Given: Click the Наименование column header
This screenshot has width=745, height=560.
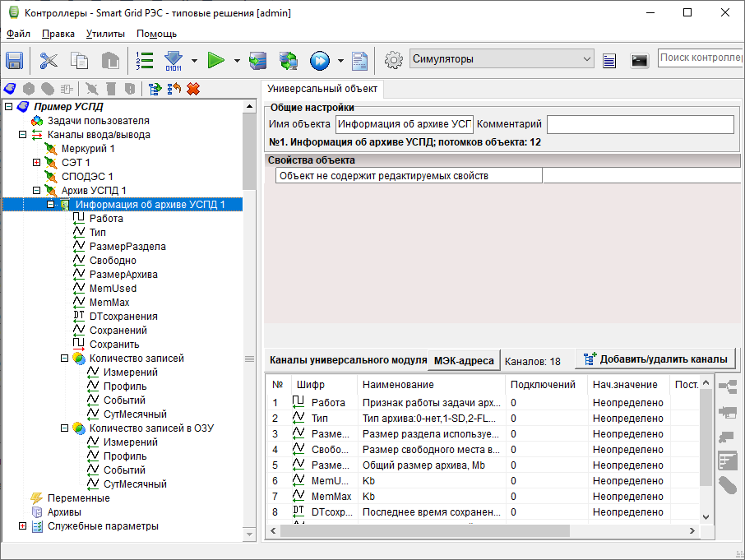Looking at the screenshot, I should tap(398, 385).
